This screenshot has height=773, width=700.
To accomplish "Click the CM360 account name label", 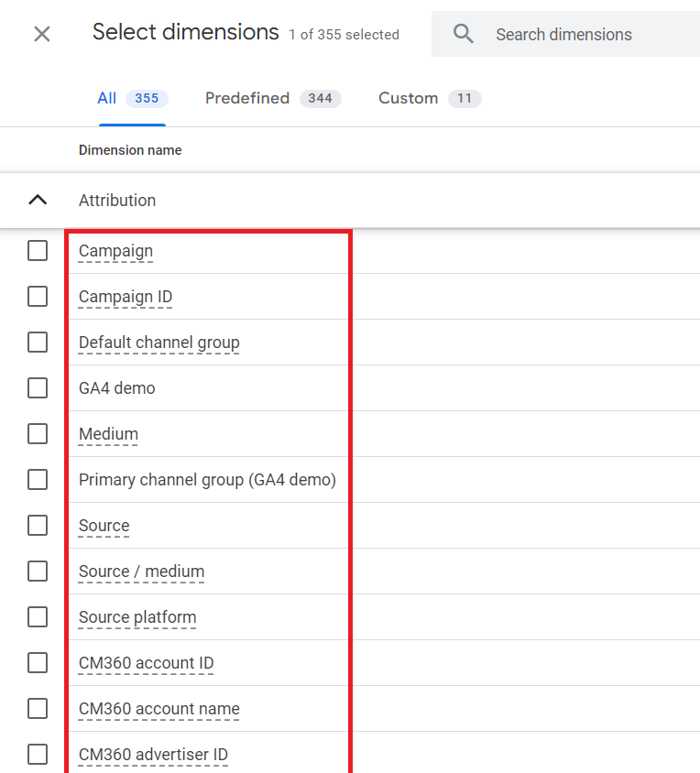I will 159,709.
